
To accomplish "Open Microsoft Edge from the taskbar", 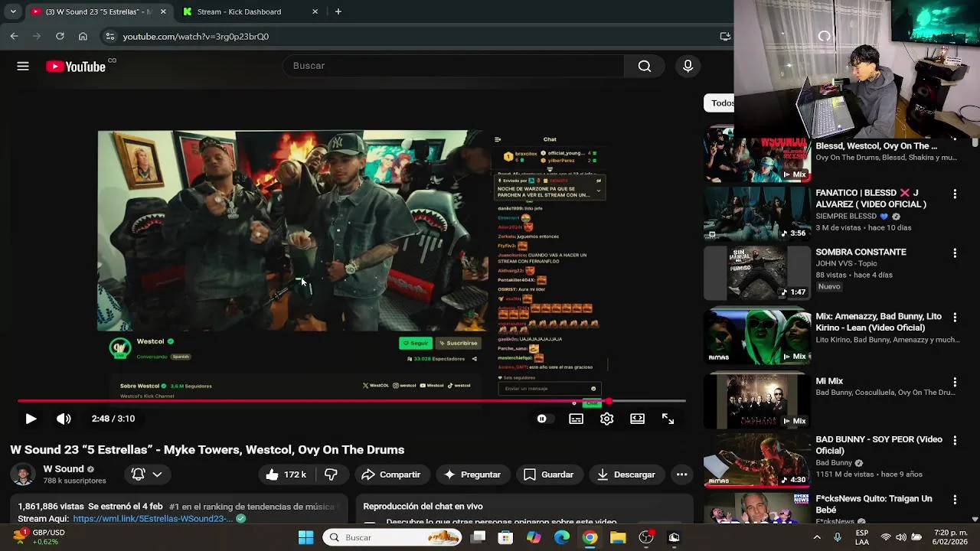I will click(x=562, y=537).
